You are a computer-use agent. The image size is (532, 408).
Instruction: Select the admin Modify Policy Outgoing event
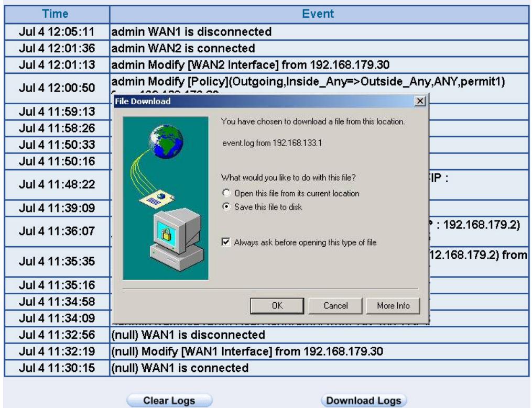click(x=308, y=81)
